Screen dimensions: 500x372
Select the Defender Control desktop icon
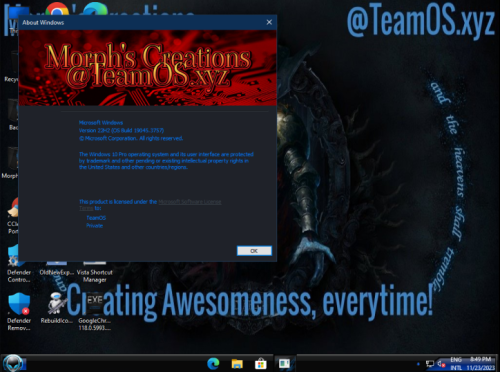pos(19,267)
